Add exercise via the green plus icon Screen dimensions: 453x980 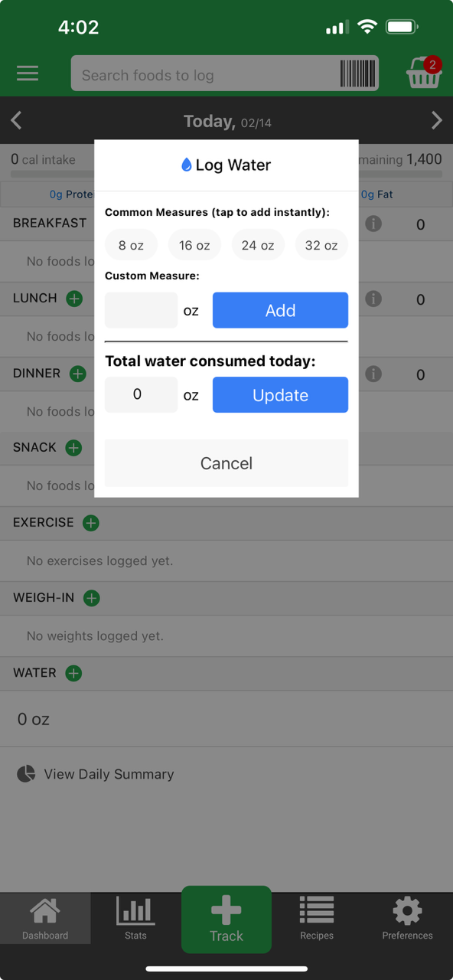tap(90, 523)
